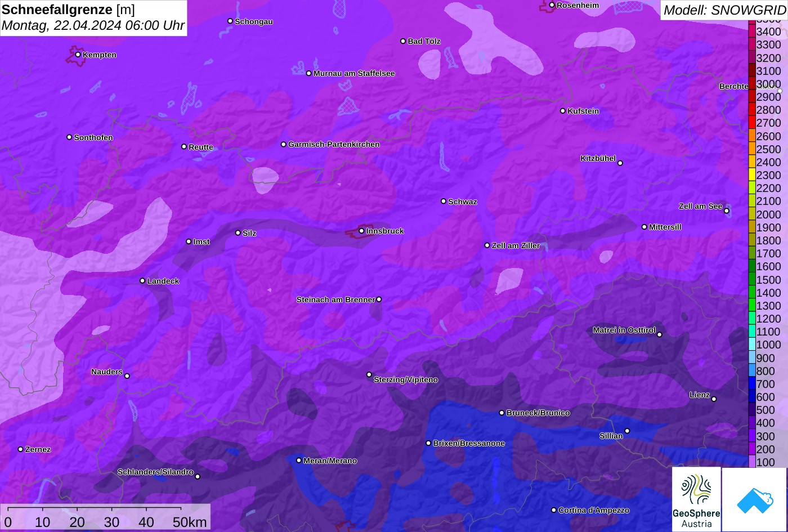Viewport: 788px width, 532px height.
Task: Click the Silz label
Action: coord(249,233)
